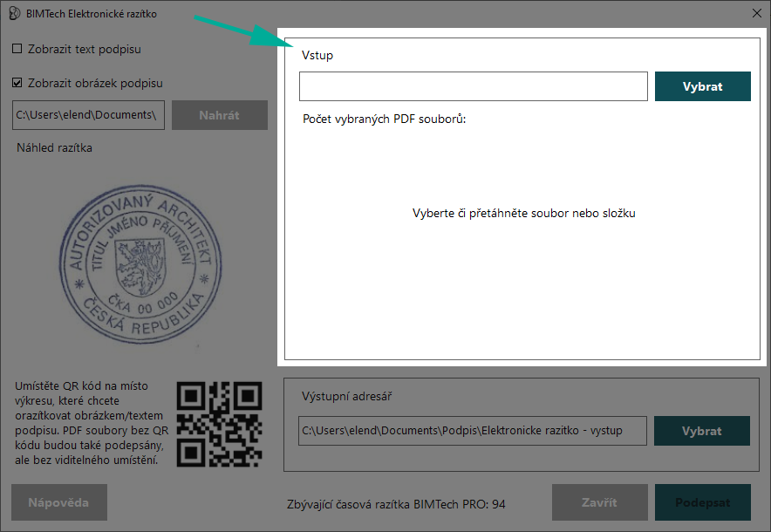Click the 'Počet vybraných PDF souborů' label
771x532 pixels.
(384, 119)
